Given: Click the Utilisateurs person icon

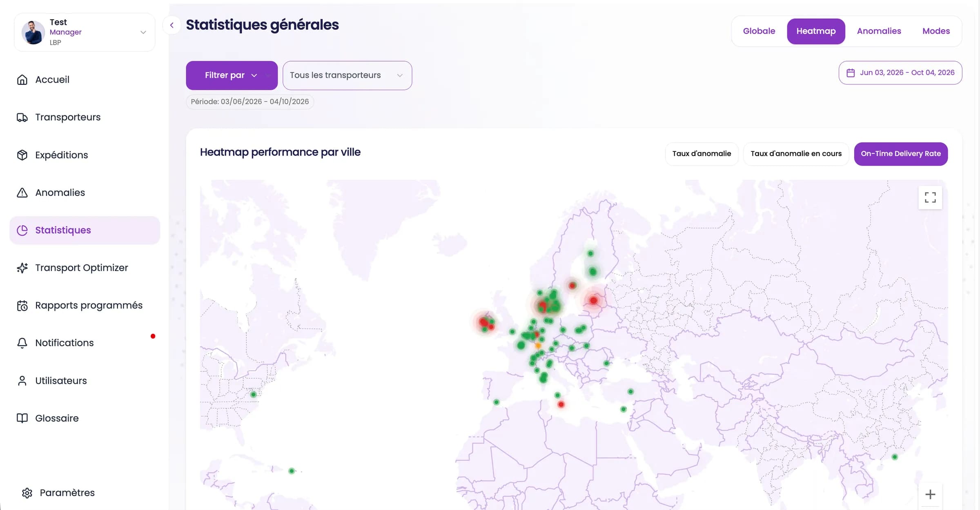Looking at the screenshot, I should coord(22,381).
